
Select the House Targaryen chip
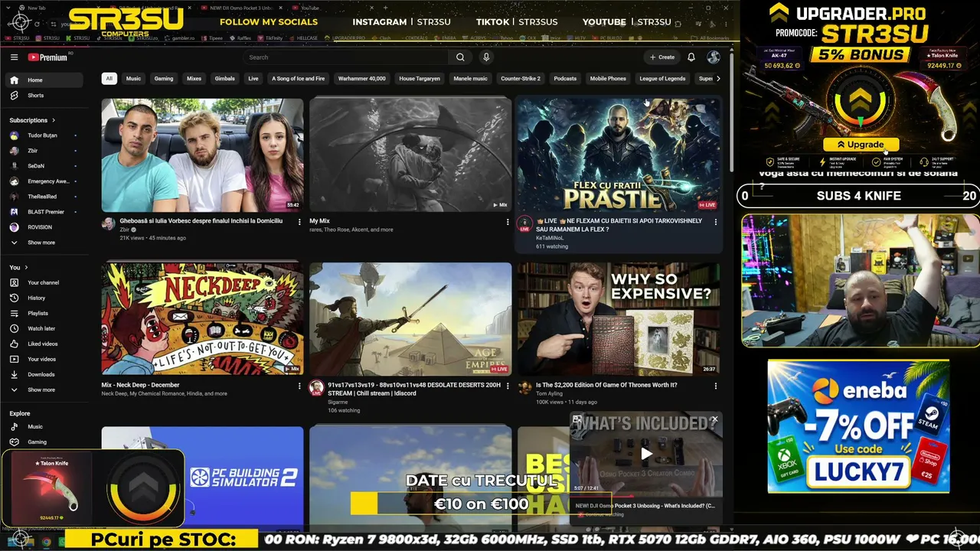[420, 78]
